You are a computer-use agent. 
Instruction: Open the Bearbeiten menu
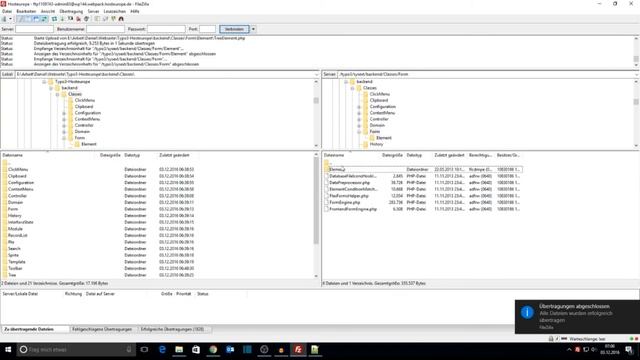click(x=26, y=11)
